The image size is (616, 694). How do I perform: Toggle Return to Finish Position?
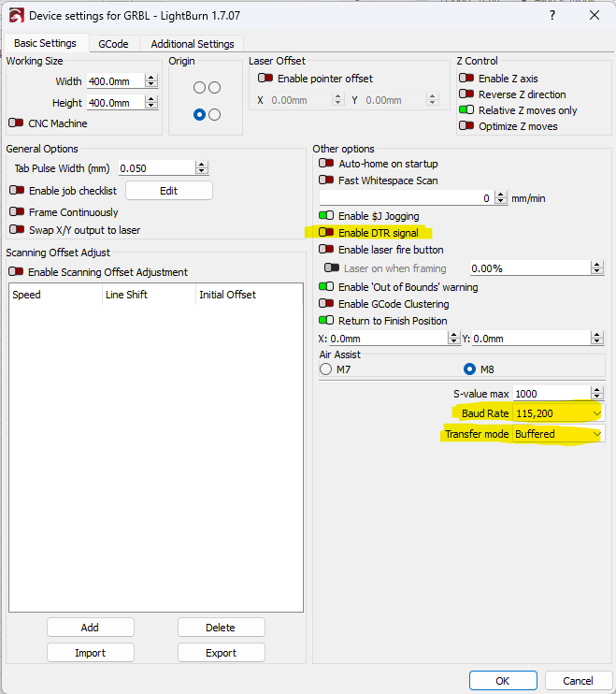326,320
